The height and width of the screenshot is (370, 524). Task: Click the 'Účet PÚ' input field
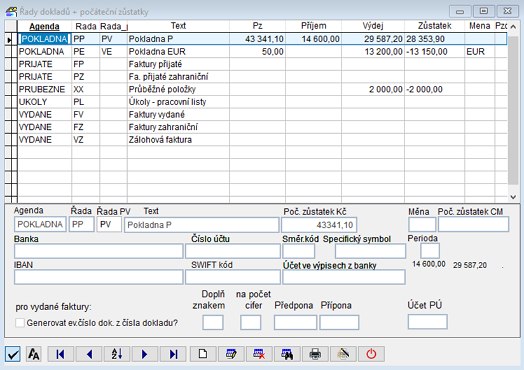(x=427, y=322)
